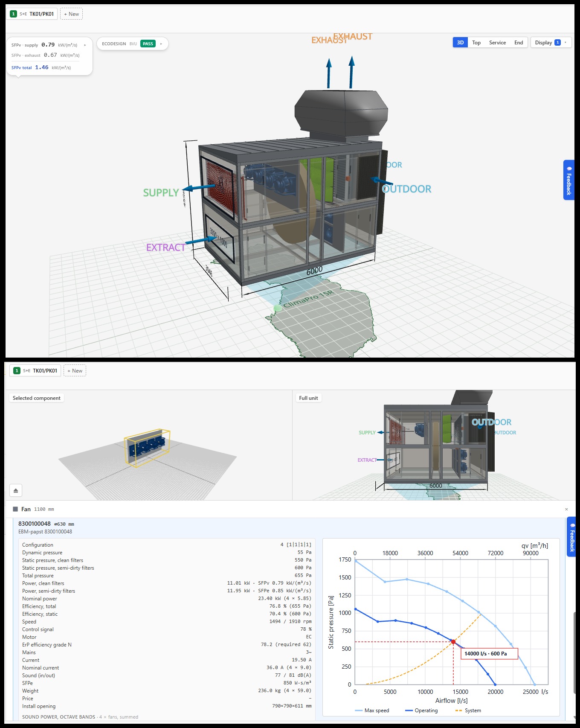Switch to the End view
This screenshot has height=728, width=580.
tap(519, 43)
